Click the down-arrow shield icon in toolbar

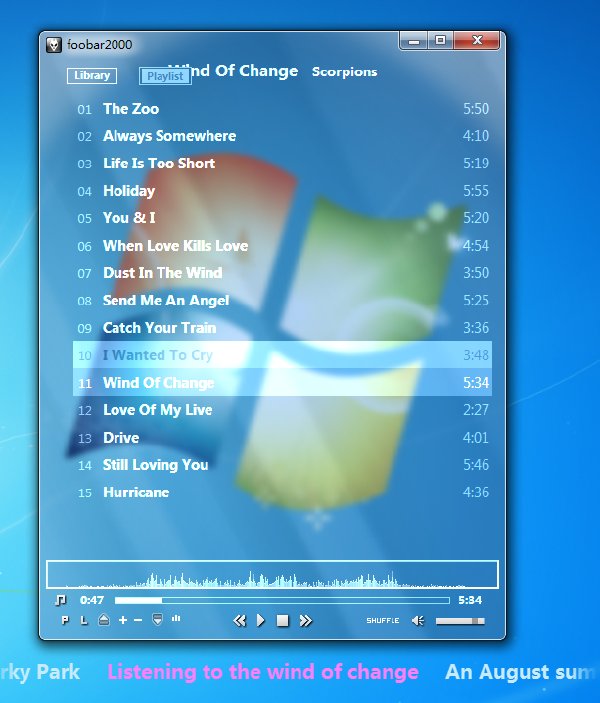click(157, 620)
